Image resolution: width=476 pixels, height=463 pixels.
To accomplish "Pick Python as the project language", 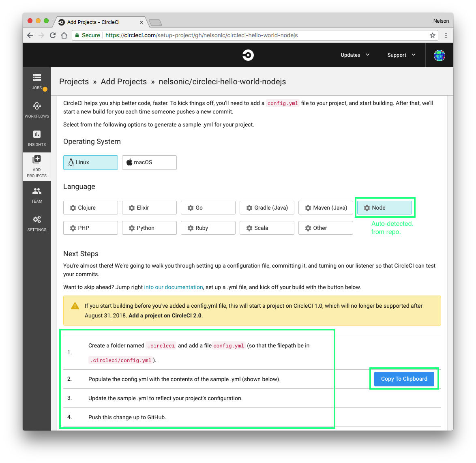I will tap(149, 228).
